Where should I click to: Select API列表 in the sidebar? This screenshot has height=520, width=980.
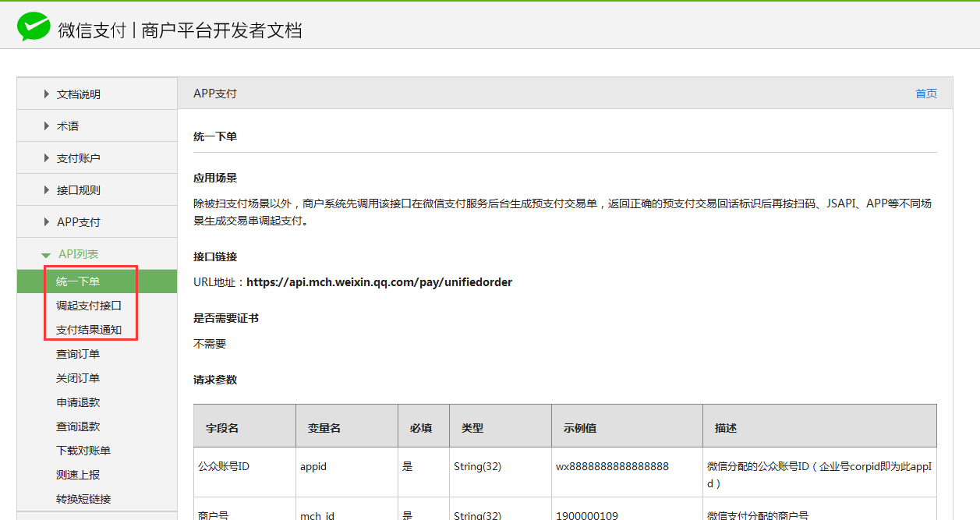(79, 254)
